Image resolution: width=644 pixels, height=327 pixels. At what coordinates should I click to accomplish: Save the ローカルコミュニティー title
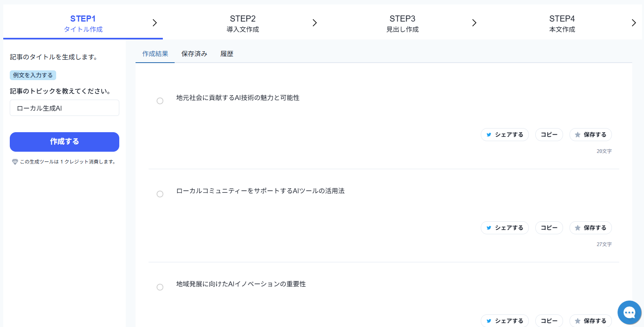pos(591,228)
